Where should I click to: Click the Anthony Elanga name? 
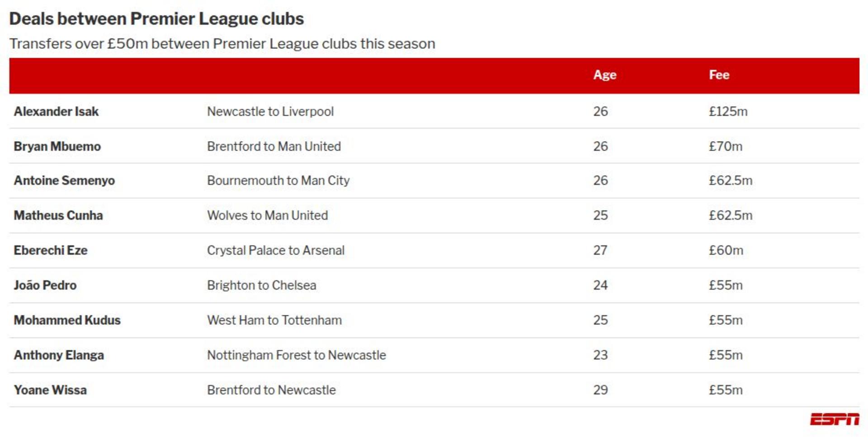(x=59, y=355)
